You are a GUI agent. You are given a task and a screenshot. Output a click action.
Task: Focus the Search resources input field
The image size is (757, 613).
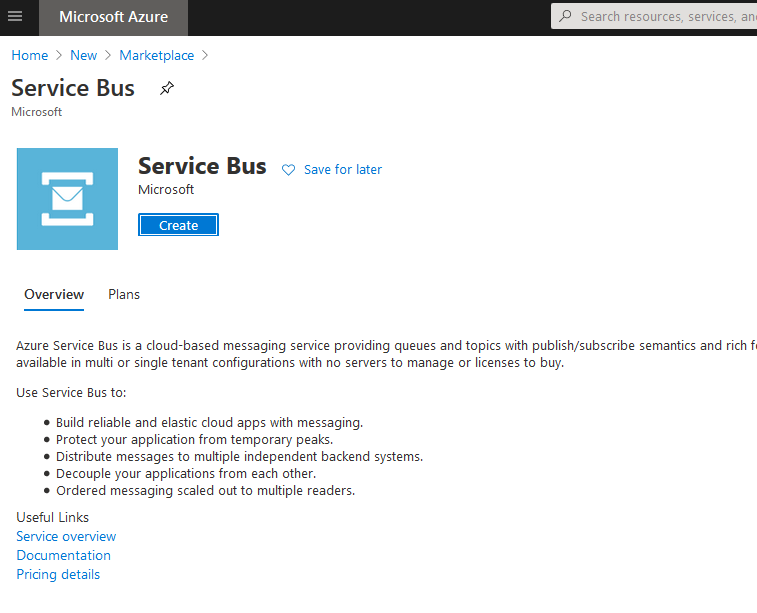(x=654, y=16)
